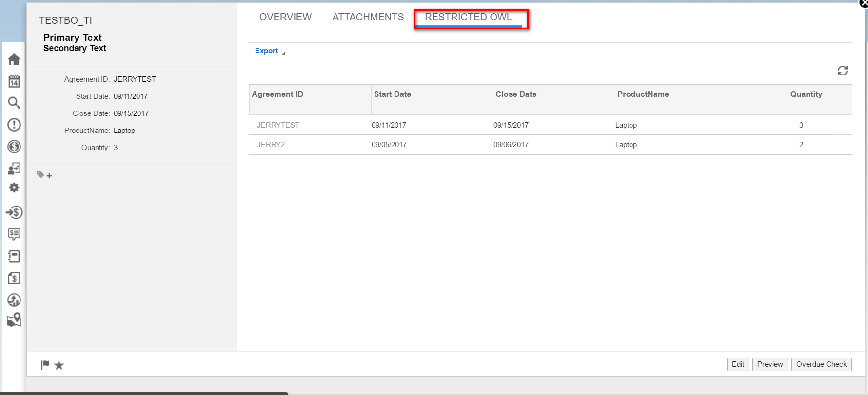Screen dimensions: 868x395
Task: Sort by Quantity column header
Action: click(x=806, y=94)
